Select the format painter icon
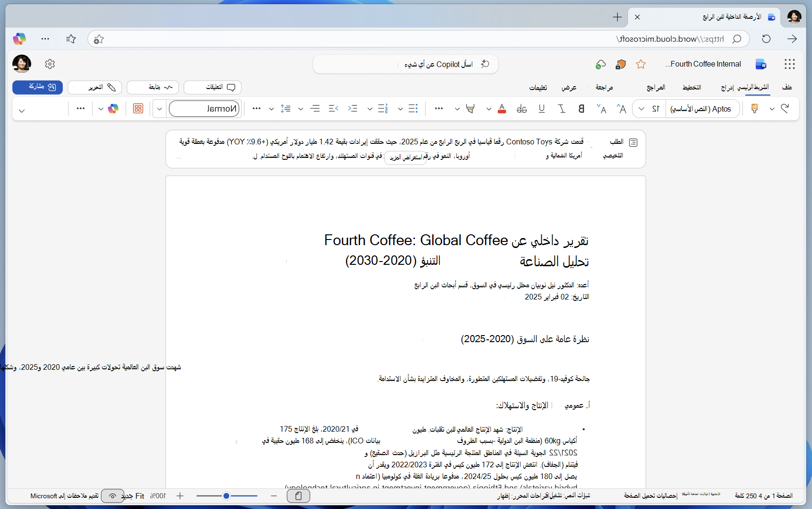 [x=754, y=109]
